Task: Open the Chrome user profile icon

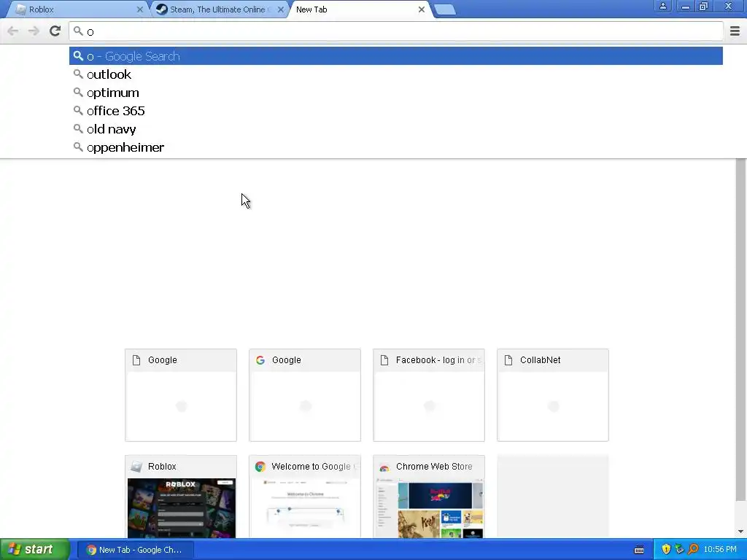Action: click(662, 6)
